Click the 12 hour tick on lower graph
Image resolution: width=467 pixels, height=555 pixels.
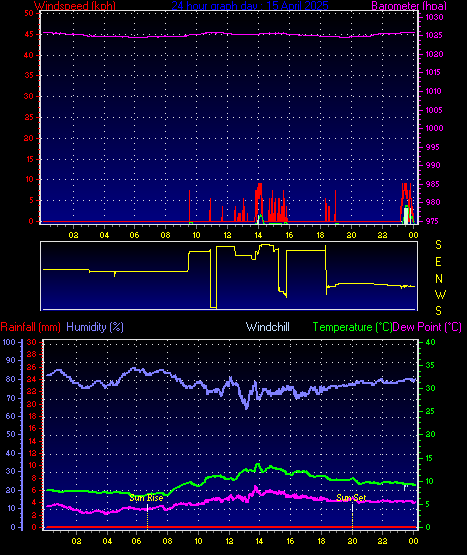click(x=229, y=541)
